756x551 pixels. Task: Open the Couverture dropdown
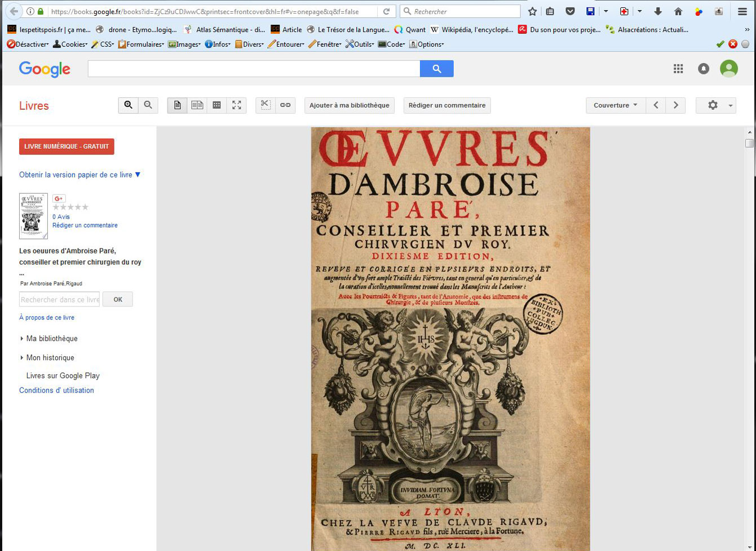[x=616, y=105]
